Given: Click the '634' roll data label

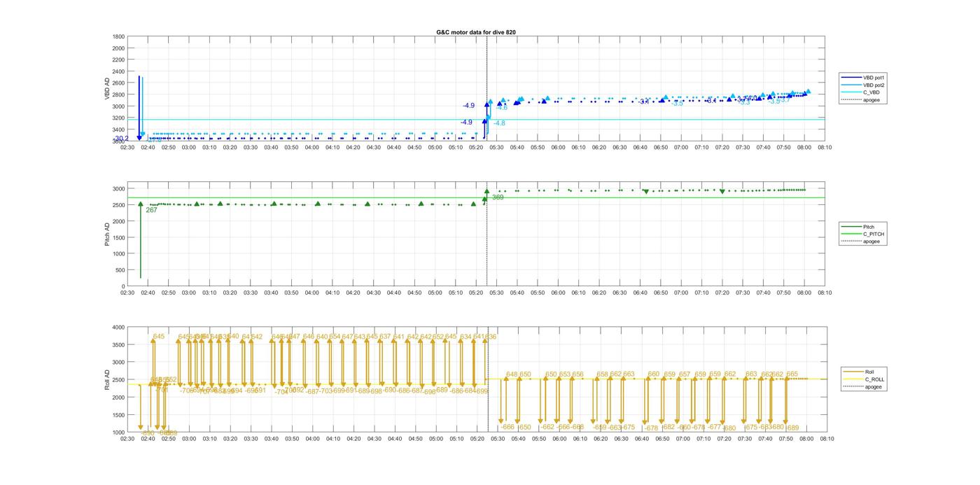Looking at the screenshot, I should click(x=465, y=337).
